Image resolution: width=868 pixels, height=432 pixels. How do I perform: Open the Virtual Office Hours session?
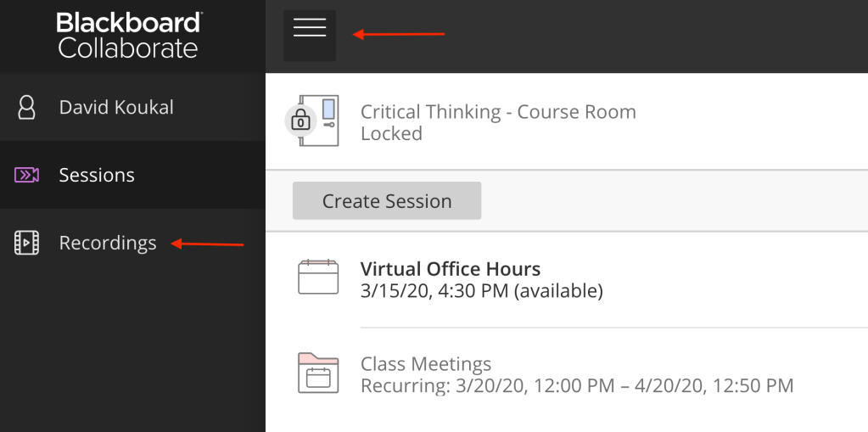(451, 269)
